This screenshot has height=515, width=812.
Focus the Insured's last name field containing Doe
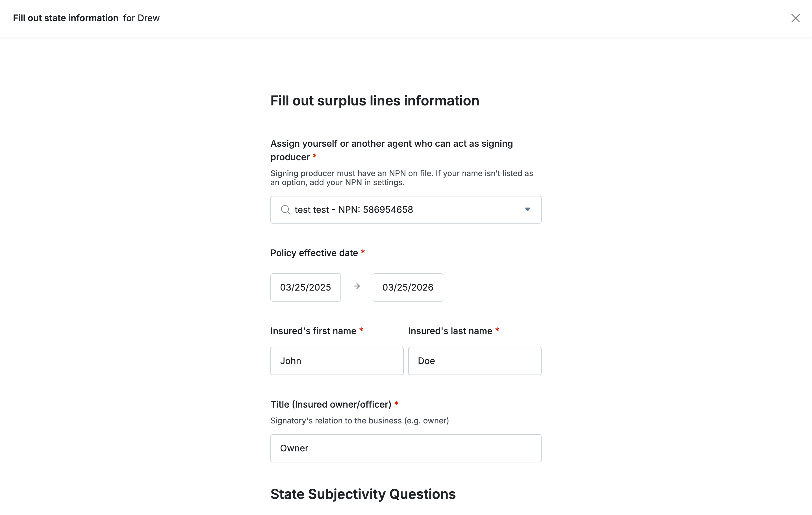474,361
